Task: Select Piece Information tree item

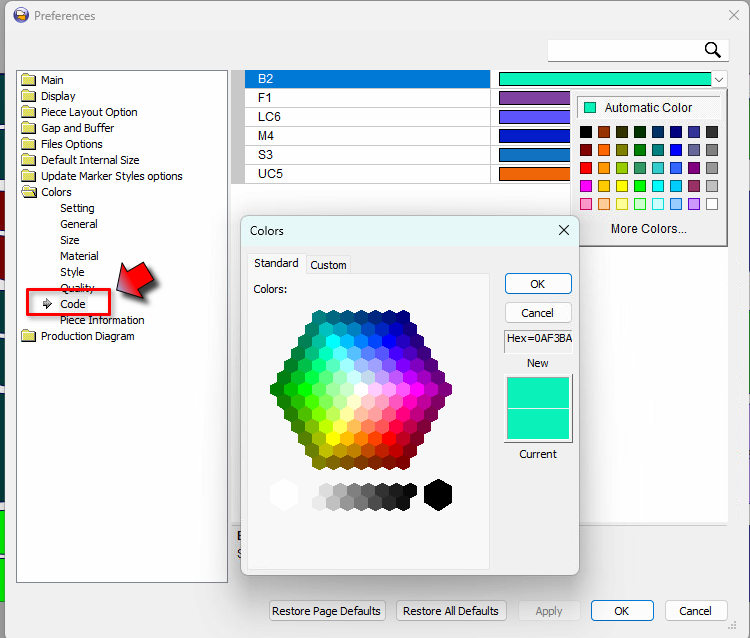Action: coord(102,320)
